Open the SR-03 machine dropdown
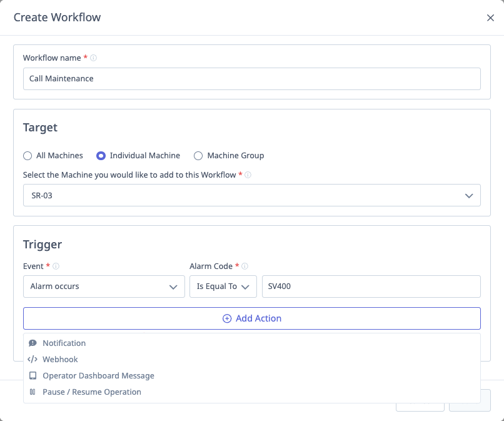Viewport: 504px width, 421px height. tap(251, 195)
